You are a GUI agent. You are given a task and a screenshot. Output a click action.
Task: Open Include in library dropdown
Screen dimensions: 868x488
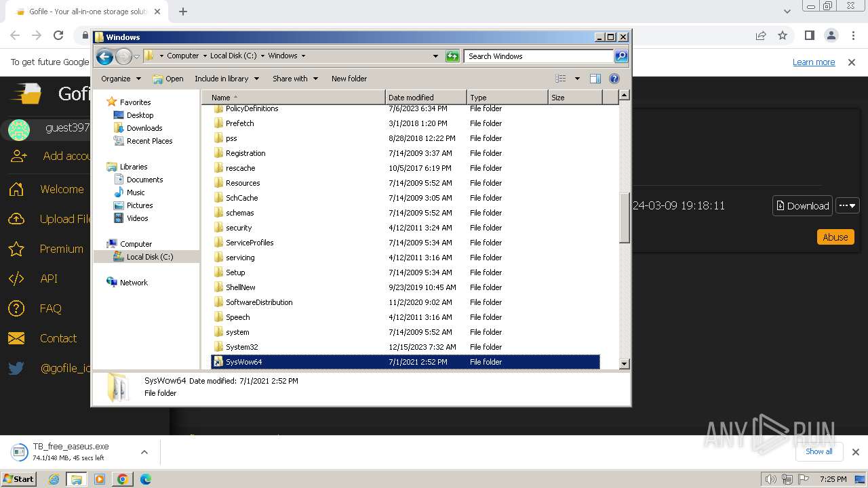(226, 79)
